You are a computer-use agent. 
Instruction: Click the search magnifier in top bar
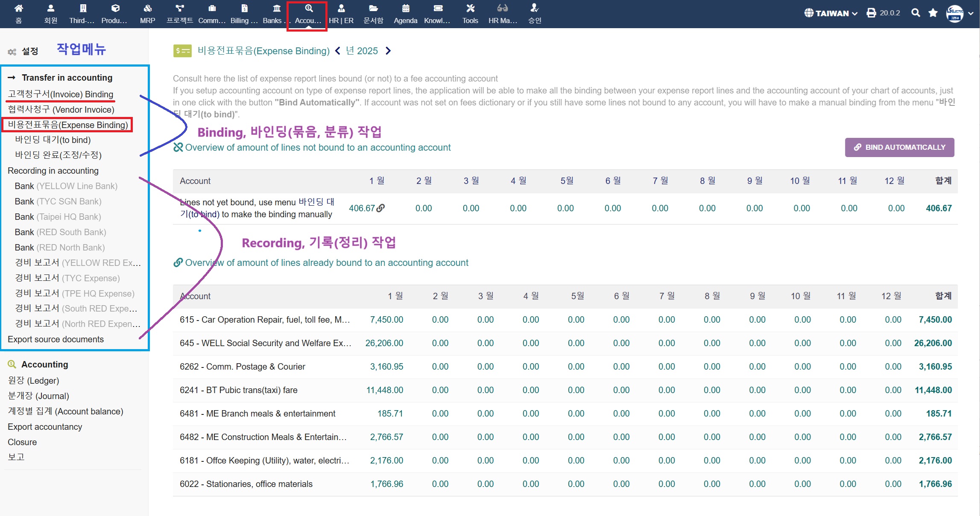point(915,13)
